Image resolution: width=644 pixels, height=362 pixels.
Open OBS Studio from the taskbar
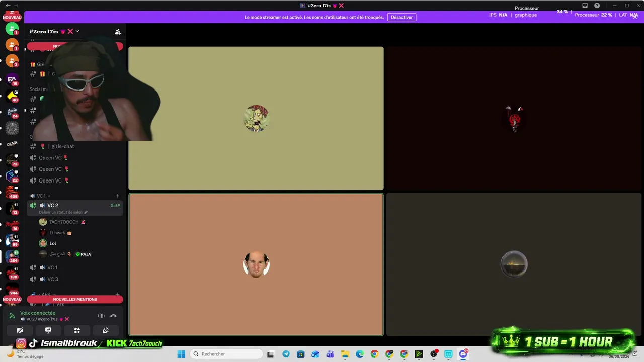[x=434, y=354]
